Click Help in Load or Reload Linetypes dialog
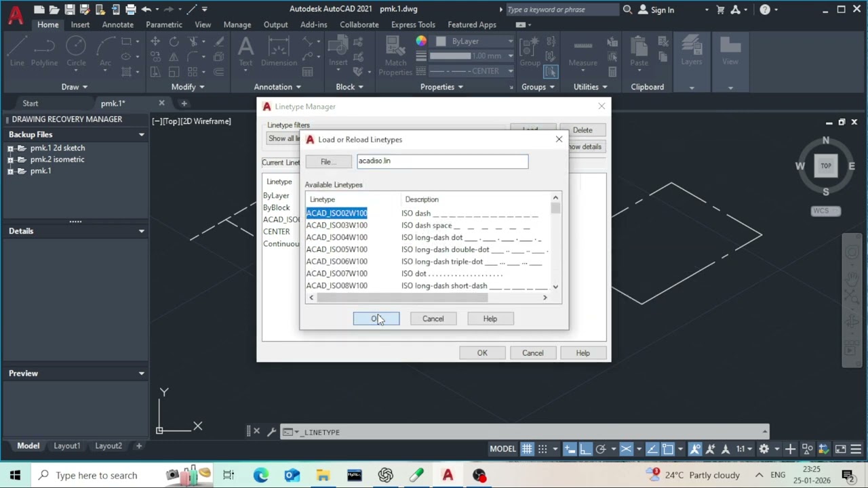 [x=490, y=319]
